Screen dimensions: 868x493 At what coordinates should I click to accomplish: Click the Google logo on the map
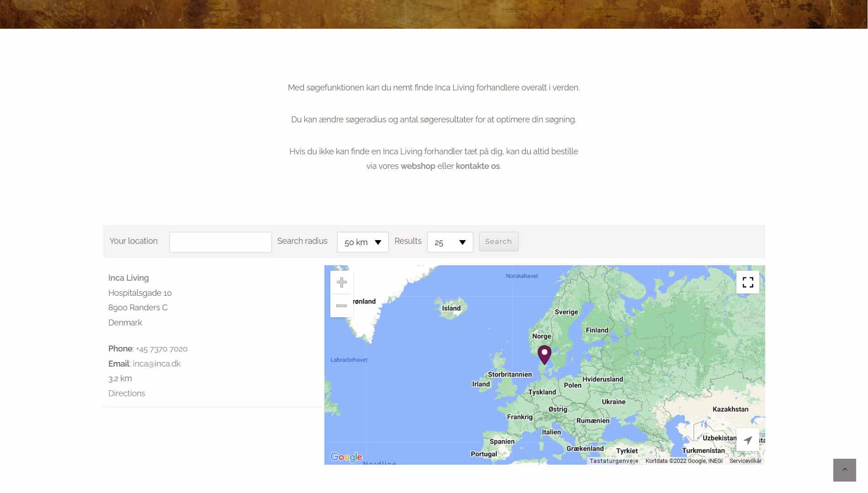click(x=346, y=456)
